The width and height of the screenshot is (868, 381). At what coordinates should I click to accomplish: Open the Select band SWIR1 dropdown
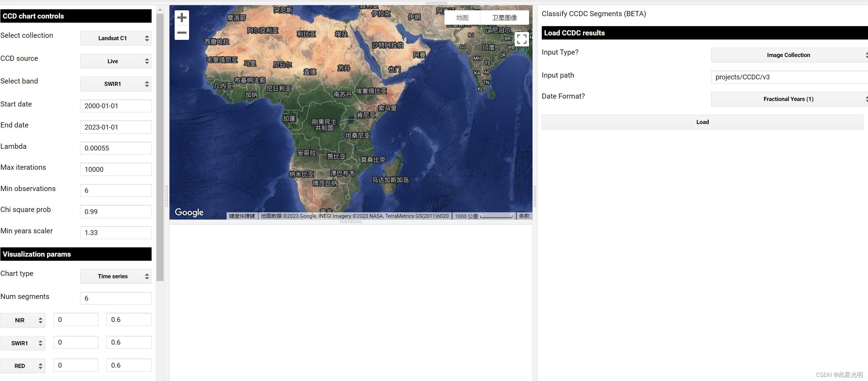pos(116,84)
